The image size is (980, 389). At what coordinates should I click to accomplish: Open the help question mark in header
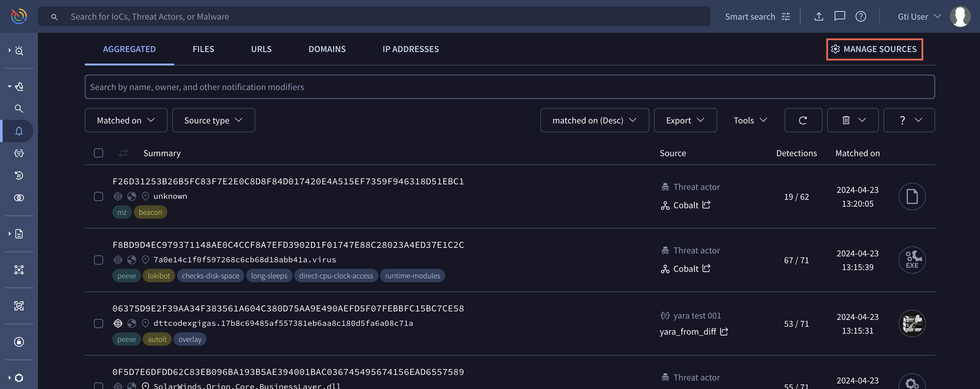[861, 16]
